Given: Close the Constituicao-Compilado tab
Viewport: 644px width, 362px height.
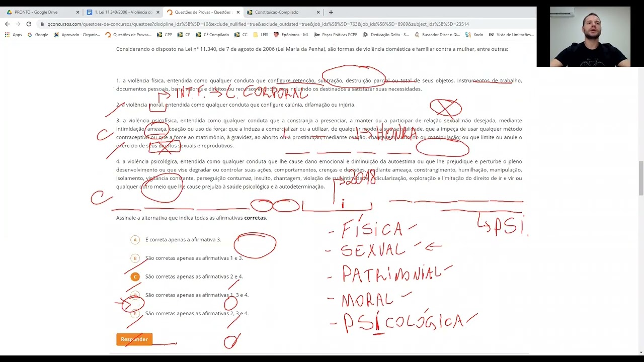Looking at the screenshot, I should click(x=318, y=12).
